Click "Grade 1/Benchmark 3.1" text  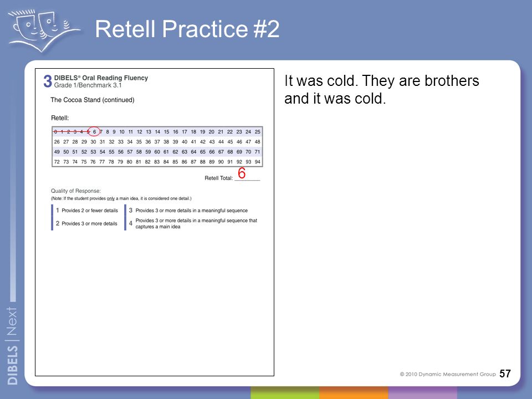(x=88, y=85)
